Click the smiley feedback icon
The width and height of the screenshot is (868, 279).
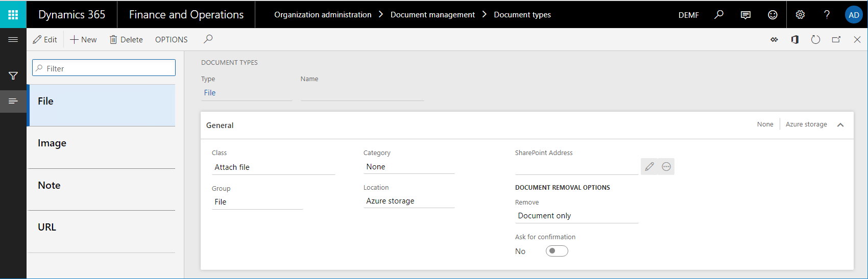click(773, 15)
